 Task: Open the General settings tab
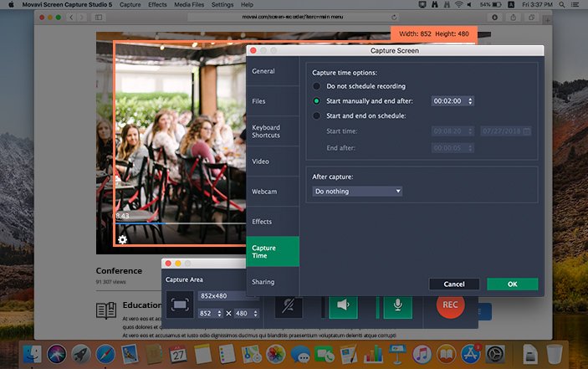tap(273, 71)
